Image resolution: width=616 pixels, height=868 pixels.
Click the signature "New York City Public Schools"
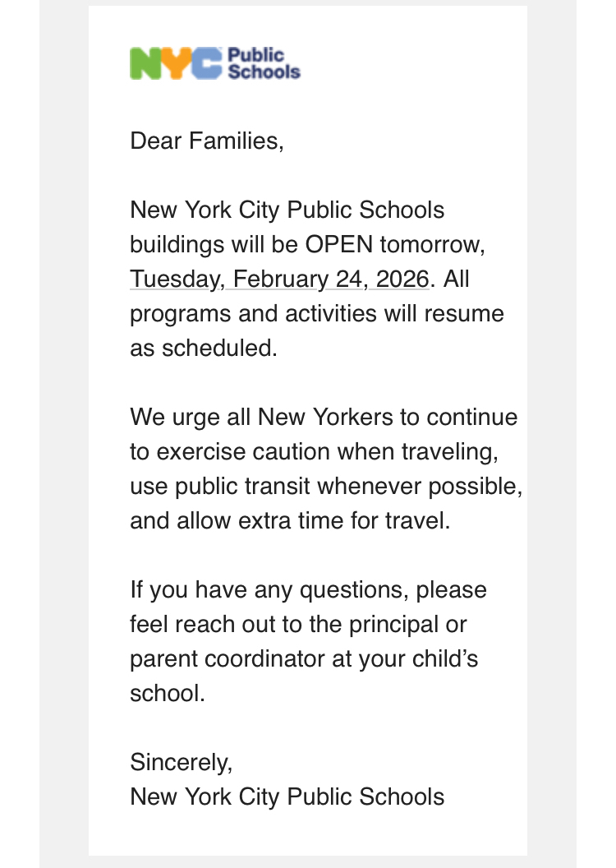click(x=287, y=797)
